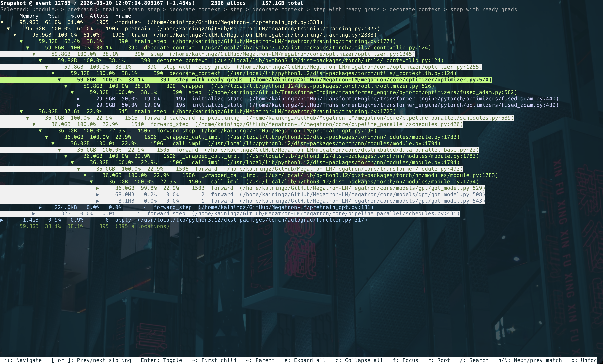Collapse wrapper optimizer.py:526 arrow
This screenshot has height=364, width=603.
(66, 86)
